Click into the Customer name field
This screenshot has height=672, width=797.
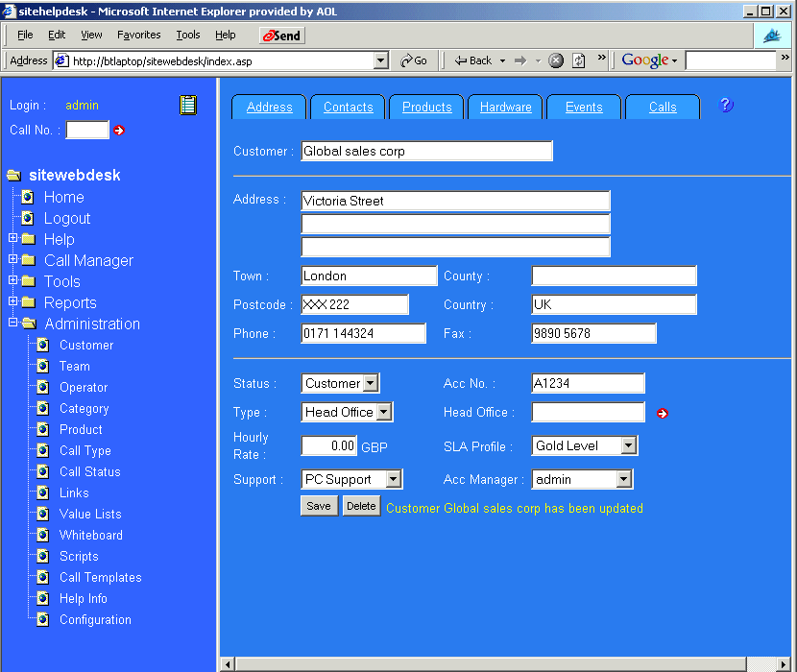point(426,151)
